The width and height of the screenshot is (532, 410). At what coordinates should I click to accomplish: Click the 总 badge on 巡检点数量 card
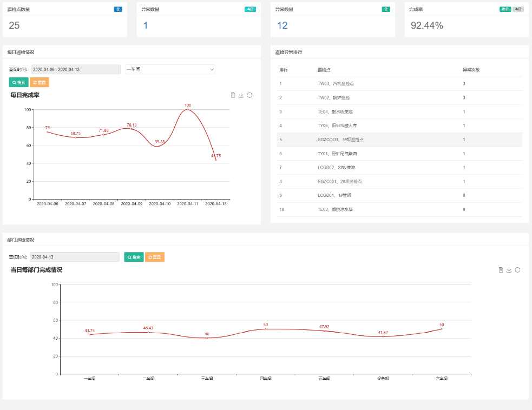pos(118,9)
